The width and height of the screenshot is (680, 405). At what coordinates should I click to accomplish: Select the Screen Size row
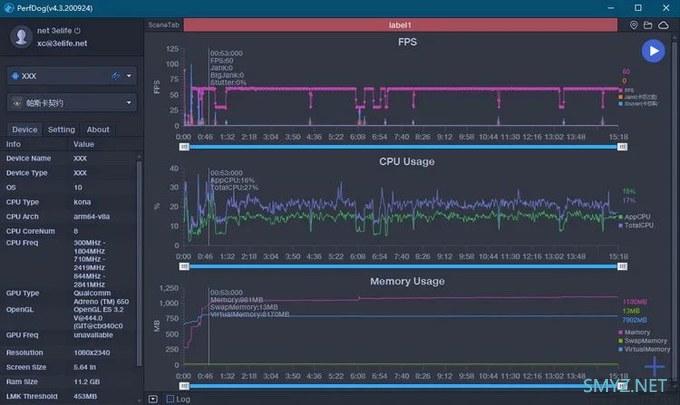point(69,367)
